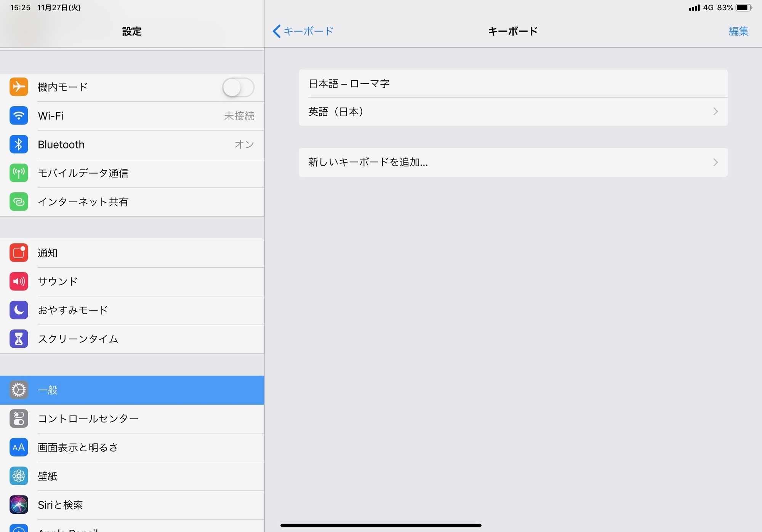Tap the cellular signal bars icon
Screen dimensions: 762x532
pos(694,8)
